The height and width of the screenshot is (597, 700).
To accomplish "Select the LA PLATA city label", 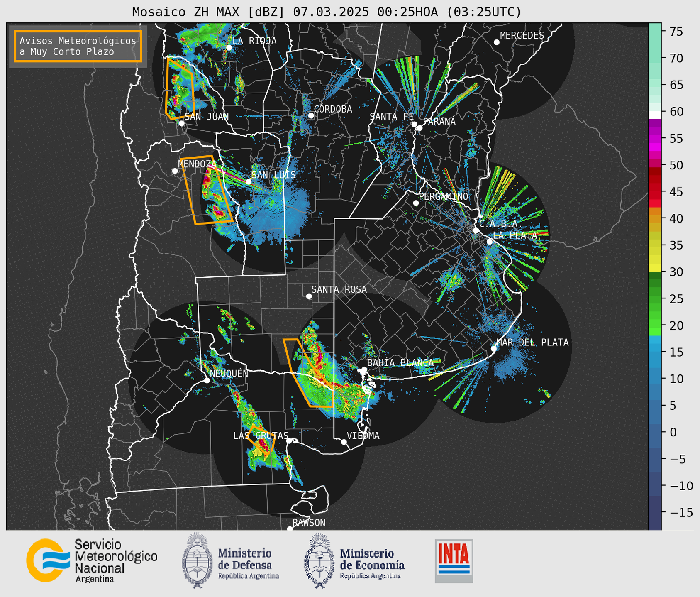I will tap(515, 235).
